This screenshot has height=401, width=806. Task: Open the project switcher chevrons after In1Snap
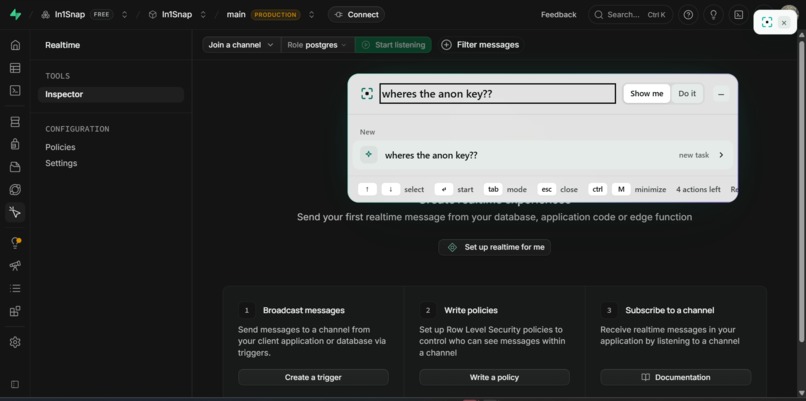pyautogui.click(x=203, y=15)
